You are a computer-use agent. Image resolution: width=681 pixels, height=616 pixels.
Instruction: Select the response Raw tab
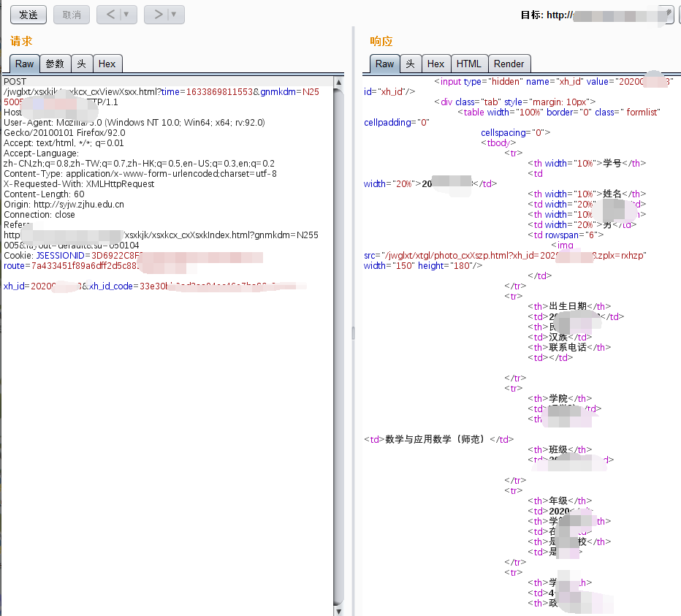[384, 64]
